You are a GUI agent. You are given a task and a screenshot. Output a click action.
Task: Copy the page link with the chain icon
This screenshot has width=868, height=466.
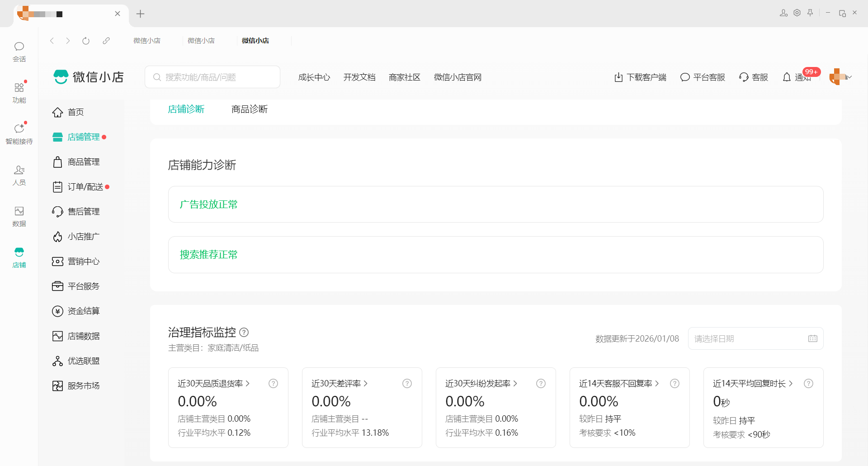106,41
